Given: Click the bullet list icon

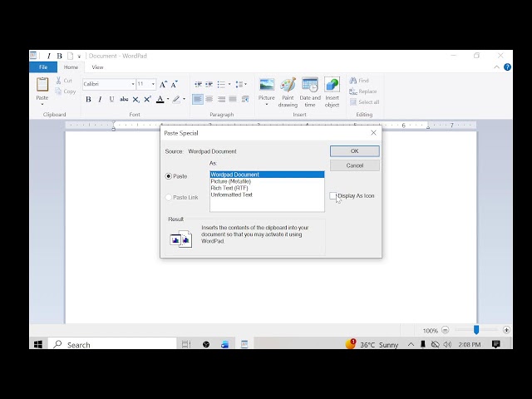Looking at the screenshot, I should 221,84.
